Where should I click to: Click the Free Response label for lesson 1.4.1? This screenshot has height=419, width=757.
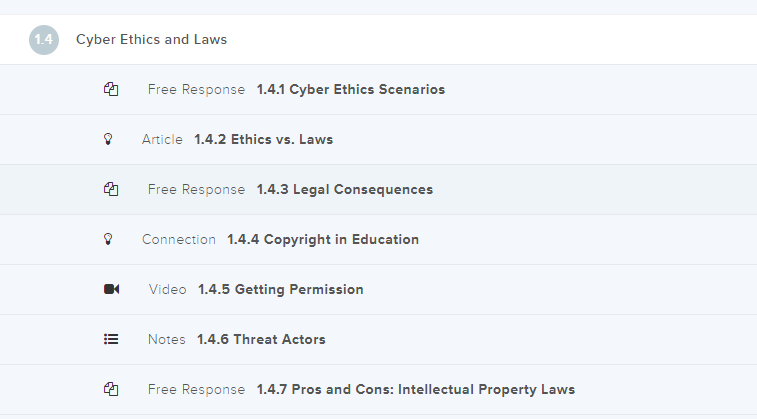[196, 90]
